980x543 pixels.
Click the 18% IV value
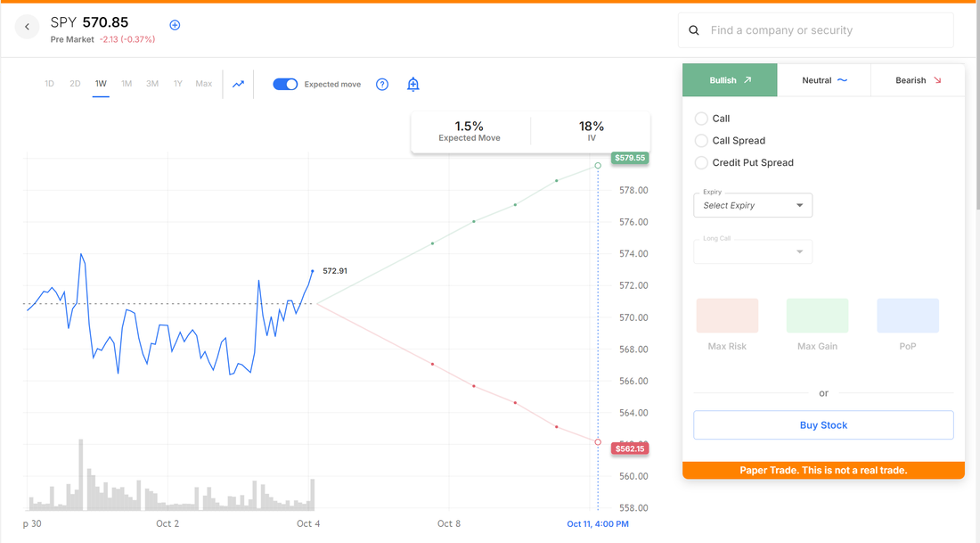click(x=592, y=127)
